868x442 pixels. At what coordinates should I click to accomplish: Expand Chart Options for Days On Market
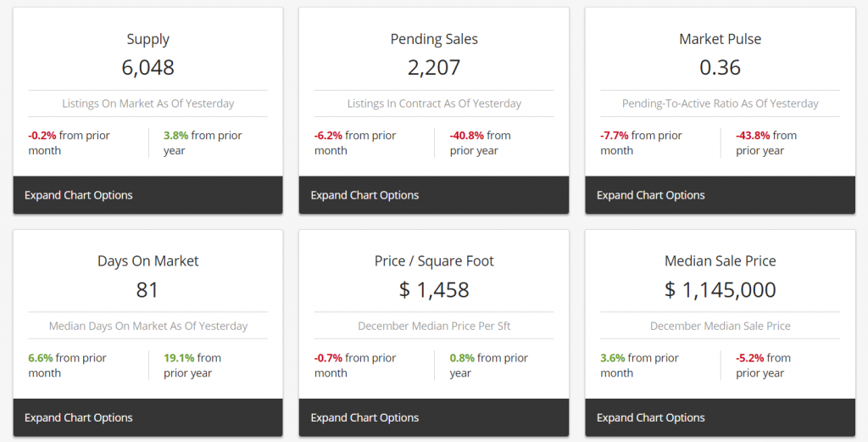[79, 417]
